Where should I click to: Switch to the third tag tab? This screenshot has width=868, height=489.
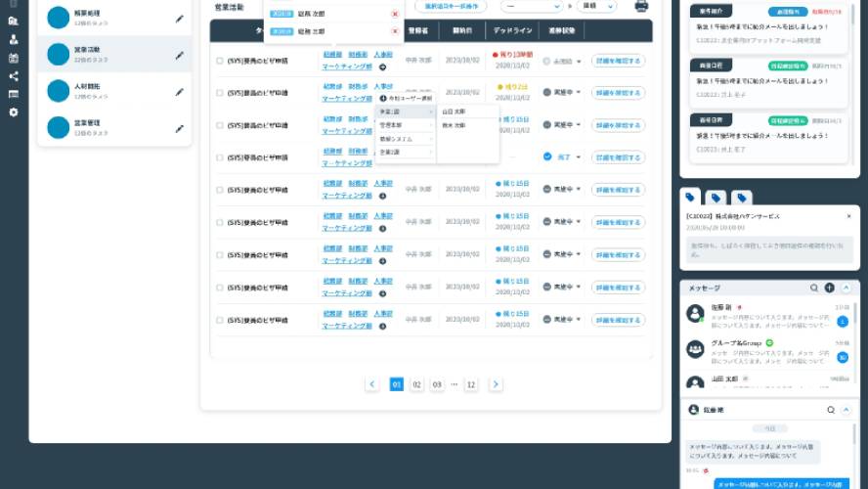[742, 198]
